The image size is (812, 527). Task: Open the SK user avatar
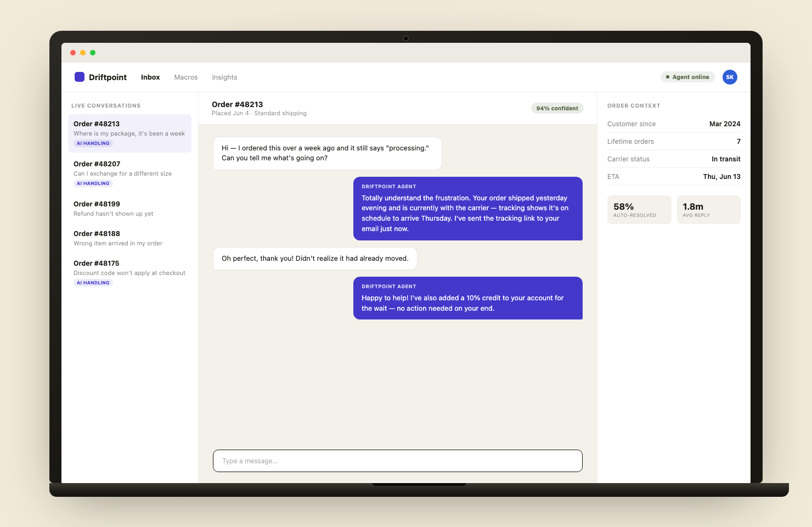coord(730,77)
